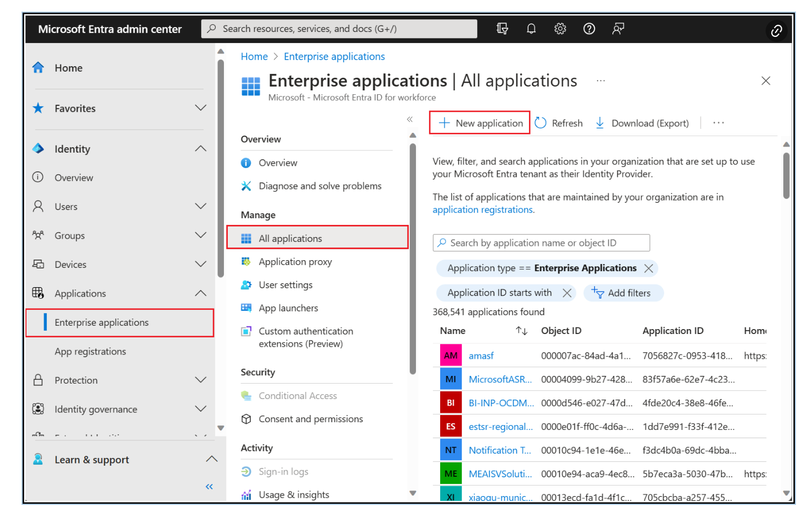Viewport: 812px width, 517px height.
Task: Click the Enterprise applications breadcrumb link
Action: tap(334, 56)
